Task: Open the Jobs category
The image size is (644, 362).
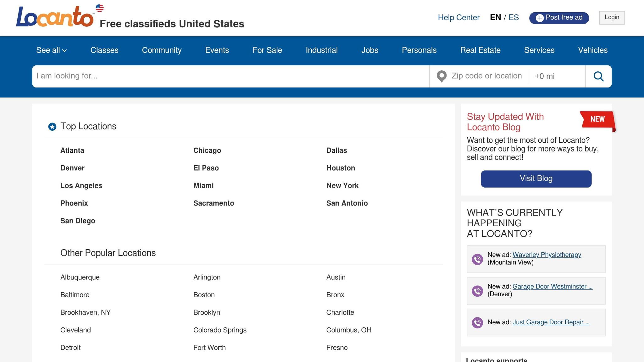Action: click(x=369, y=50)
